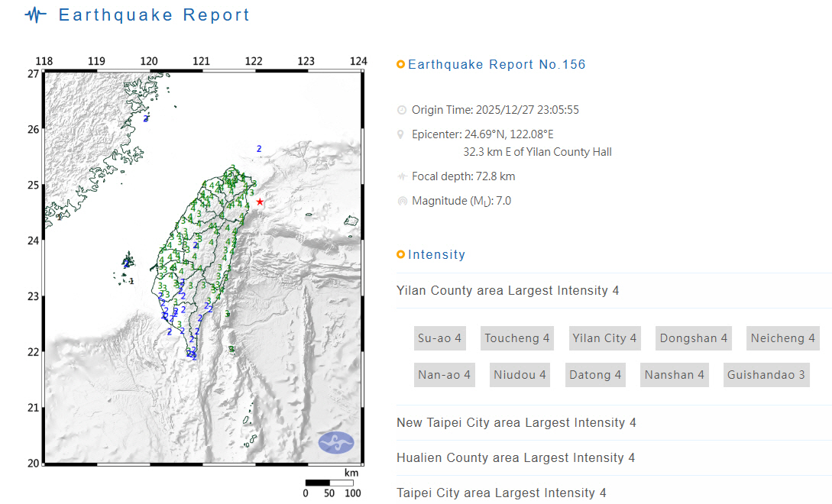
Task: Choose the Guishandao 3 station tag
Action: coord(766,375)
